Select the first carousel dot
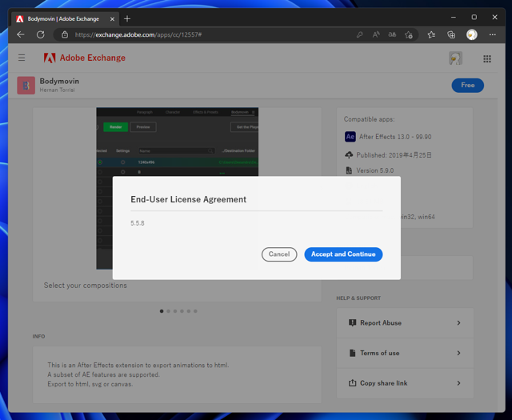The image size is (512, 420). (x=162, y=311)
